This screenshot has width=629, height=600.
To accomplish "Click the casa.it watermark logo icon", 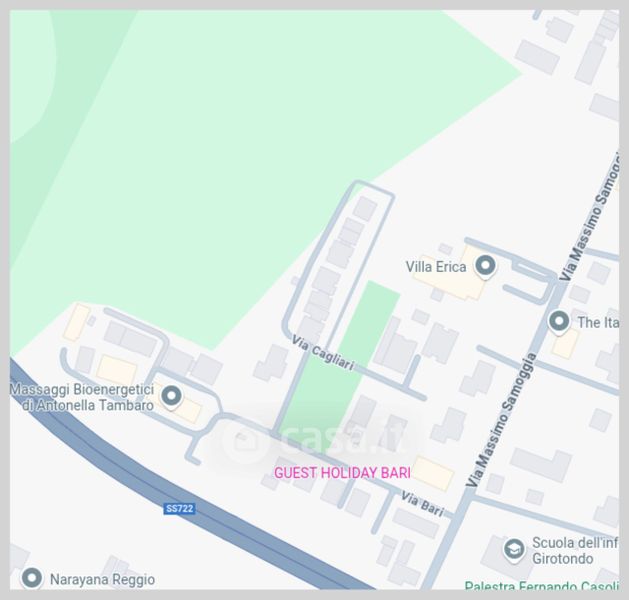I will click(245, 441).
